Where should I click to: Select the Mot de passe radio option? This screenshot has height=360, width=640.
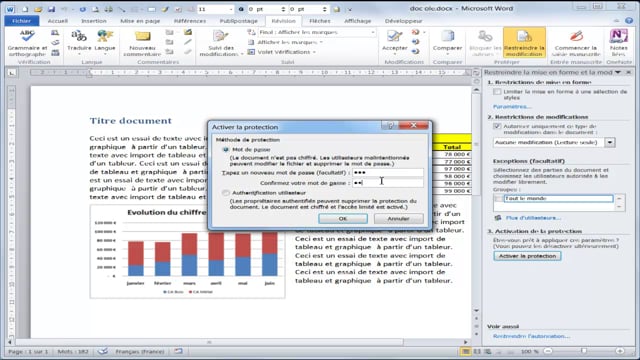click(226, 150)
